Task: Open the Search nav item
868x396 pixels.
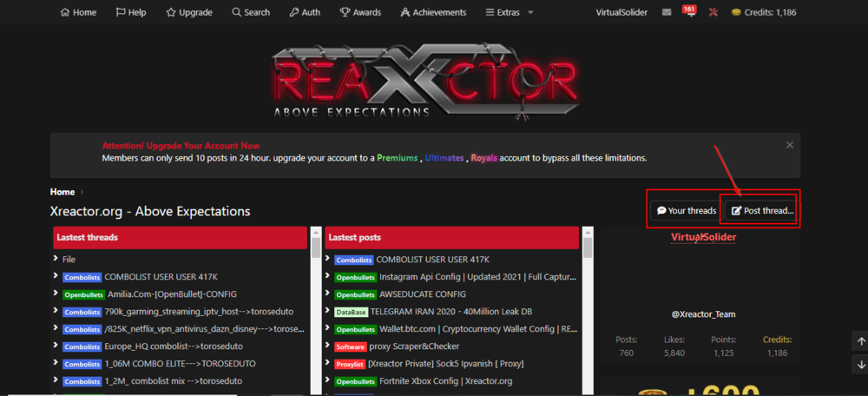Action: (251, 12)
